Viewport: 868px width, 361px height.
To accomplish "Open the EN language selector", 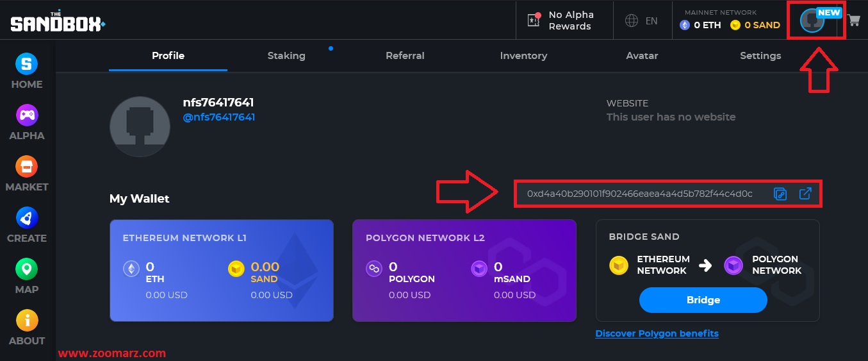I will click(x=642, y=21).
